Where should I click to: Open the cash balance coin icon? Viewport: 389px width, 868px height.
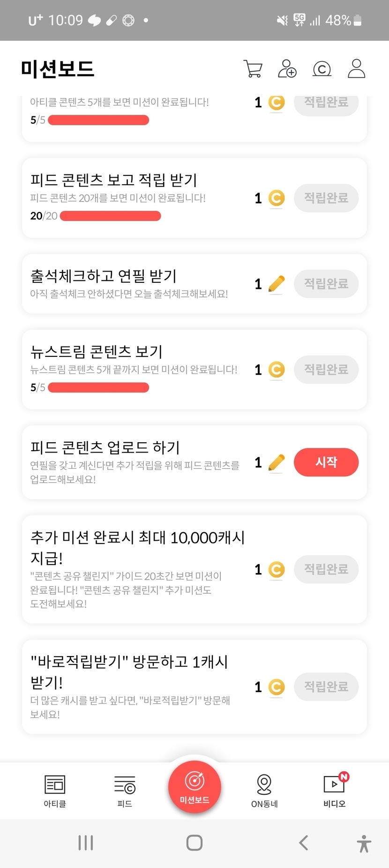point(322,69)
